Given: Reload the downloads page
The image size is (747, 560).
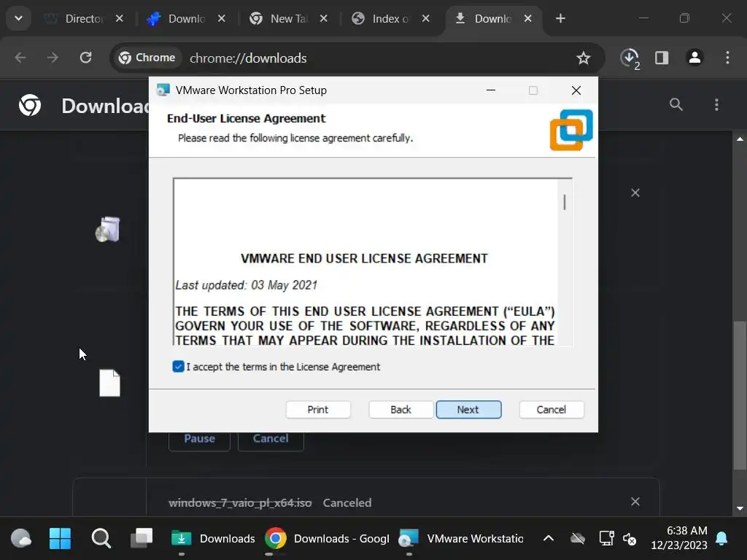Looking at the screenshot, I should click(x=86, y=58).
